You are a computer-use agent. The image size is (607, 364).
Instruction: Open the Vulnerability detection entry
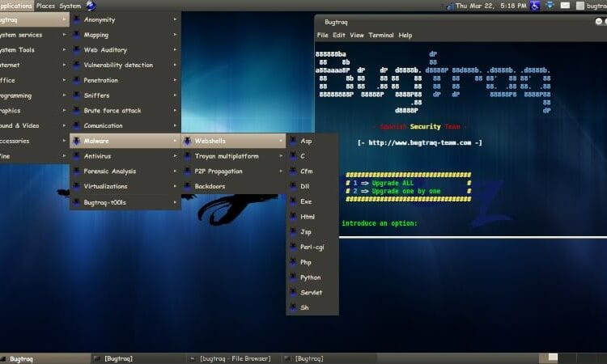point(125,65)
